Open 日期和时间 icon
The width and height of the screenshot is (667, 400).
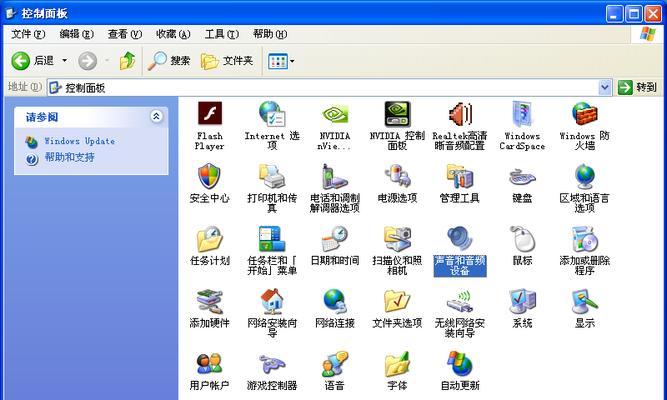tap(335, 238)
